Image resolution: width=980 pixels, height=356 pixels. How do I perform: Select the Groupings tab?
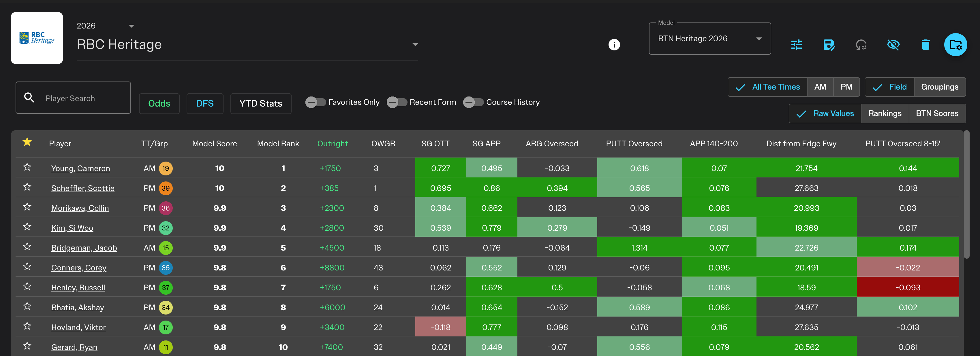(x=939, y=87)
